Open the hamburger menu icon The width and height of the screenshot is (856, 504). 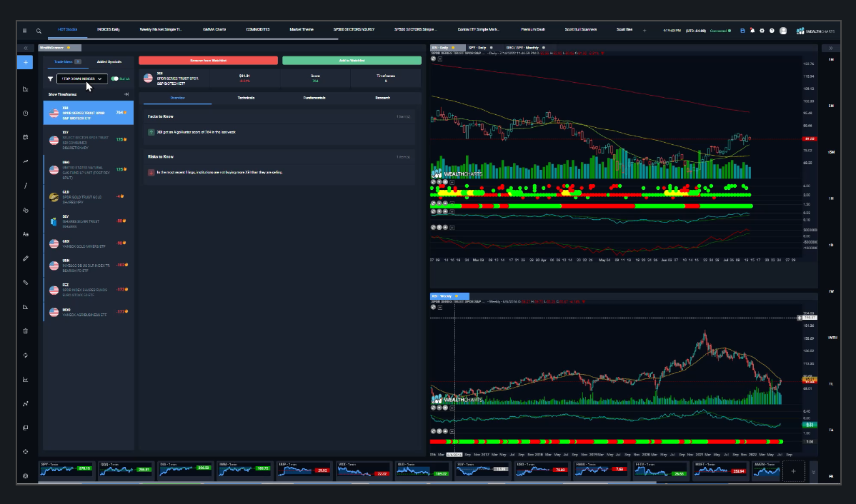[x=24, y=31]
